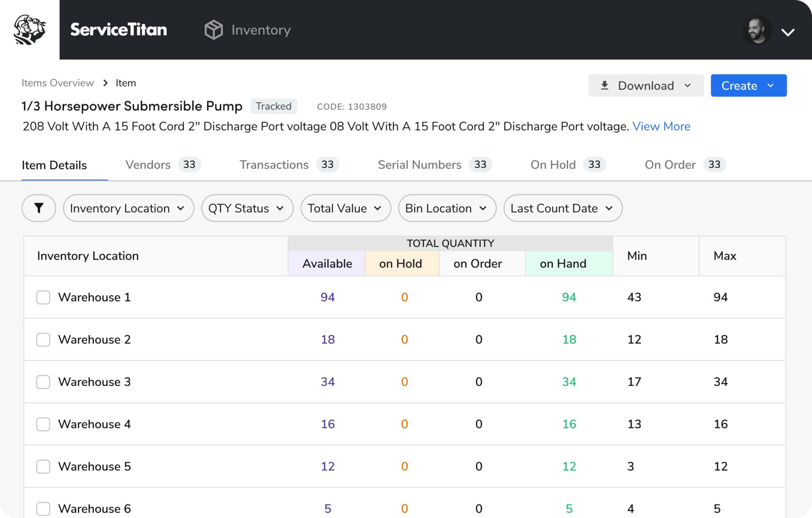Screen dimensions: 812x518
Task: Switch to the Vendors tab
Action: coord(148,165)
